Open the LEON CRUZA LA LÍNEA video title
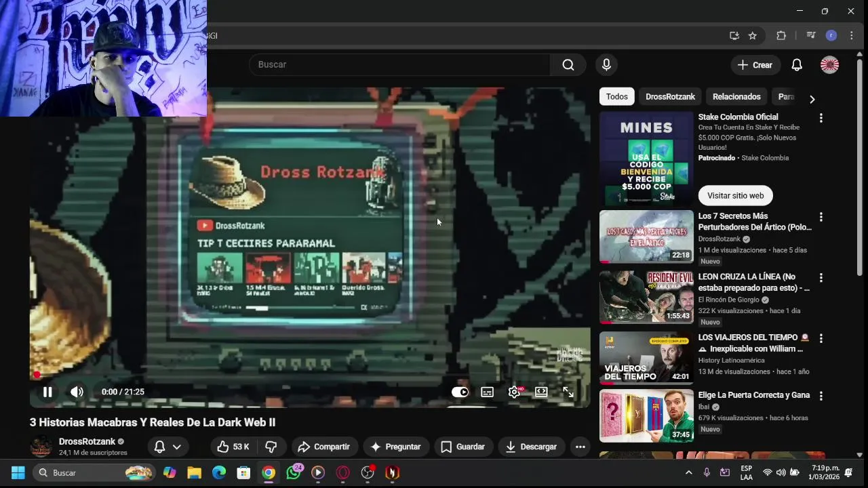This screenshot has width=868, height=488. 754,282
